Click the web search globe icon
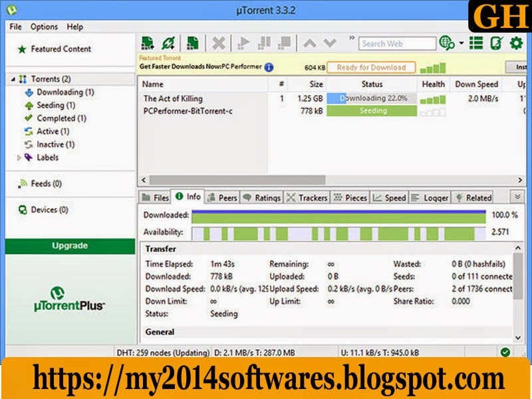Screen dimensions: 532x399 tap(447, 43)
